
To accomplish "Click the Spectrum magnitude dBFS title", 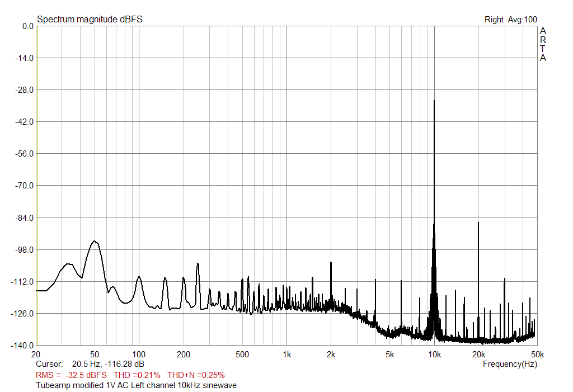I will click(90, 18).
